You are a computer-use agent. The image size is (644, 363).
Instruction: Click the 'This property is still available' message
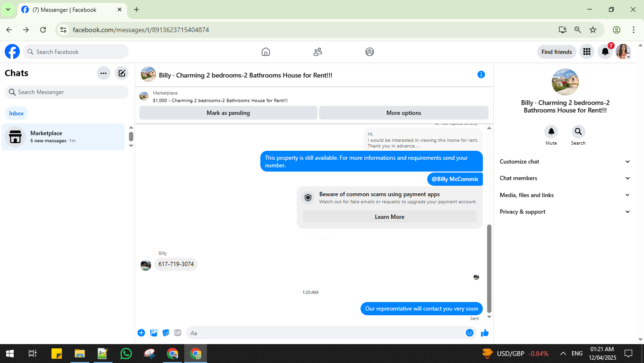point(371,162)
